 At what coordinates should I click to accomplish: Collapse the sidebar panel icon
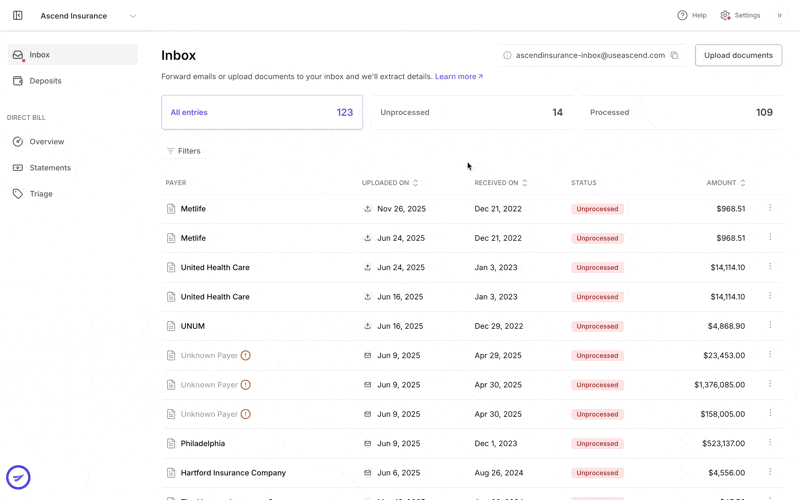coord(18,16)
